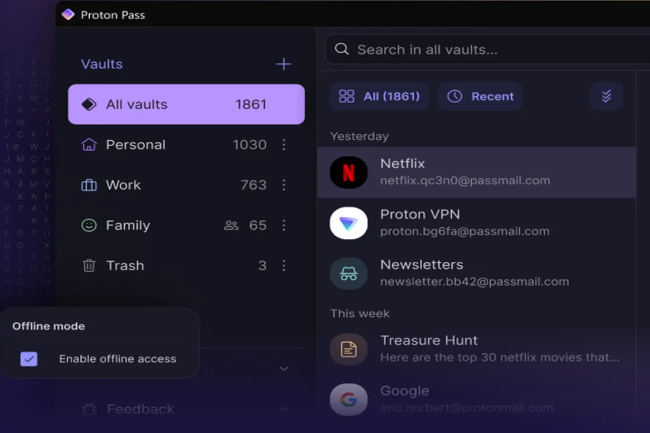Viewport: 650px width, 433px height.
Task: Open the Netflix login item
Action: click(477, 172)
